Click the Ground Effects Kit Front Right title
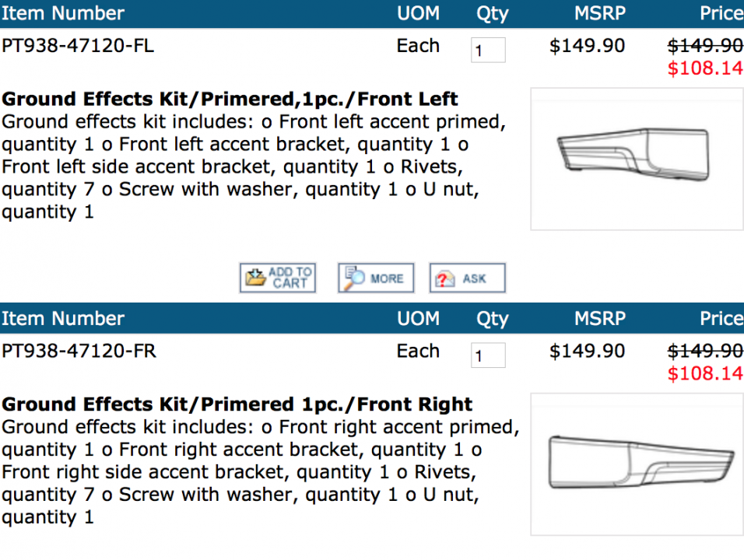The width and height of the screenshot is (744, 560). click(237, 404)
